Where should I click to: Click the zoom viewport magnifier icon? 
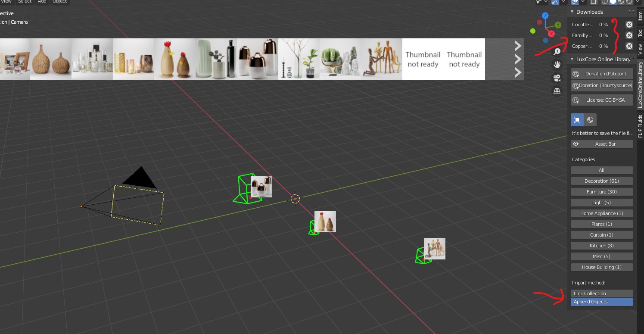pyautogui.click(x=557, y=52)
